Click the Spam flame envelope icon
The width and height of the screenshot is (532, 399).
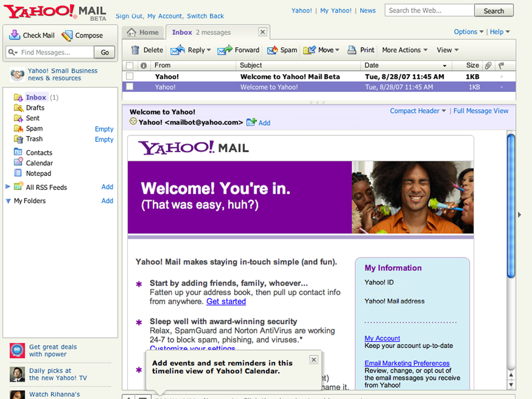click(x=272, y=50)
